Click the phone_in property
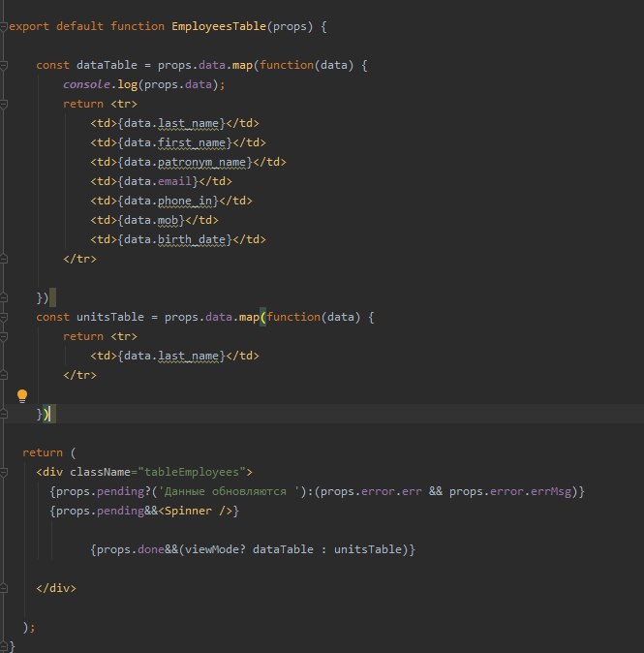Viewport: 644px width, 653px height. [185, 201]
